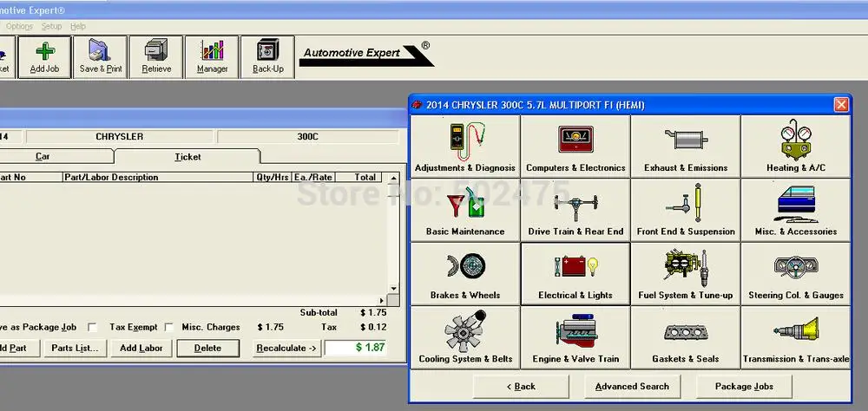Click Save & Print toolbar button

point(100,57)
